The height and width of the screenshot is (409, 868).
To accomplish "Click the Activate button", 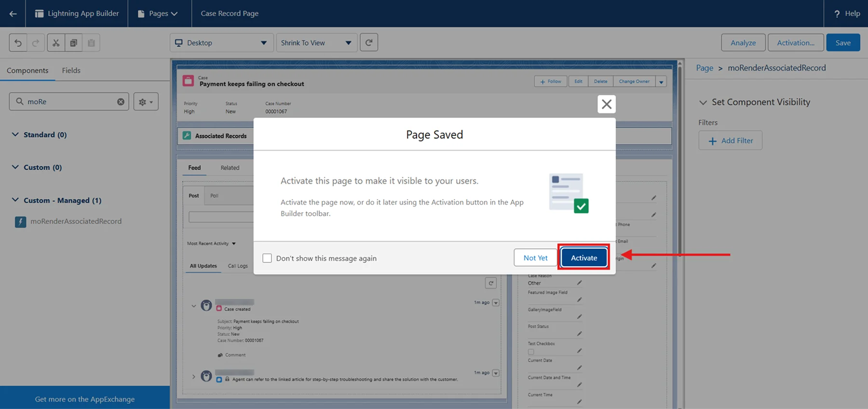I will [584, 258].
